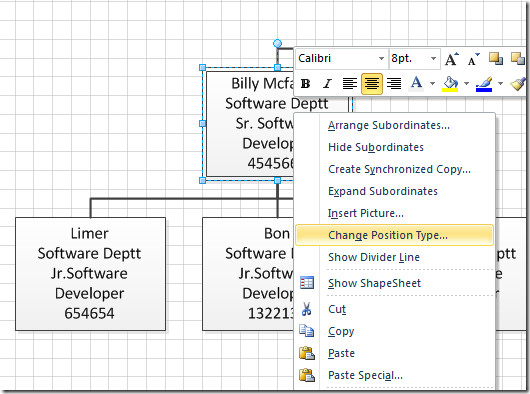Align text right in mini toolbar

coord(394,83)
